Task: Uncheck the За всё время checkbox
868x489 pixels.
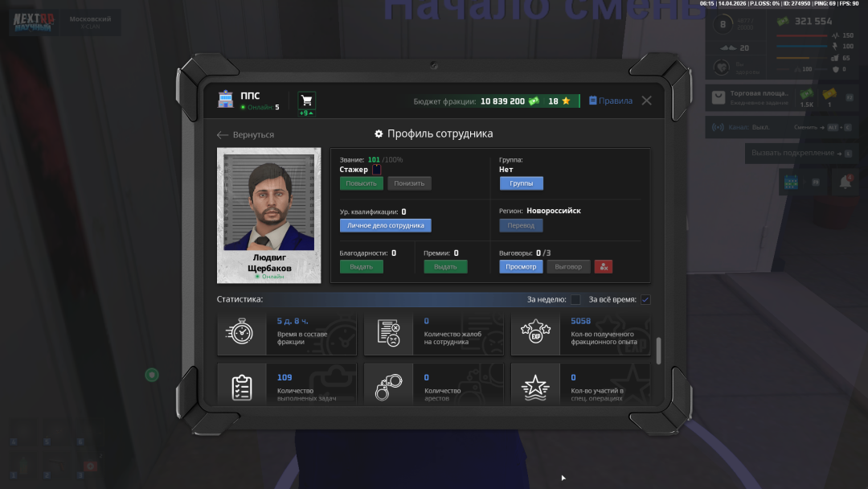Action: pyautogui.click(x=645, y=300)
